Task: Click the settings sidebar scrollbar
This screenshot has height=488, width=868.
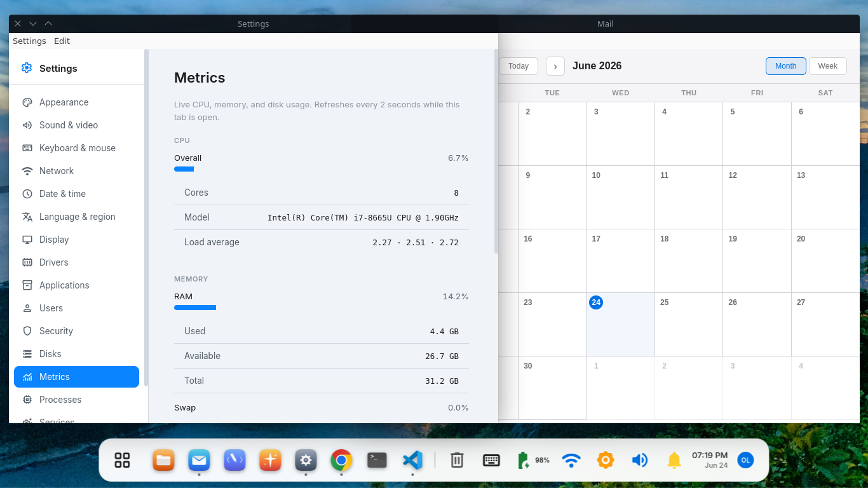Action: pos(146,217)
